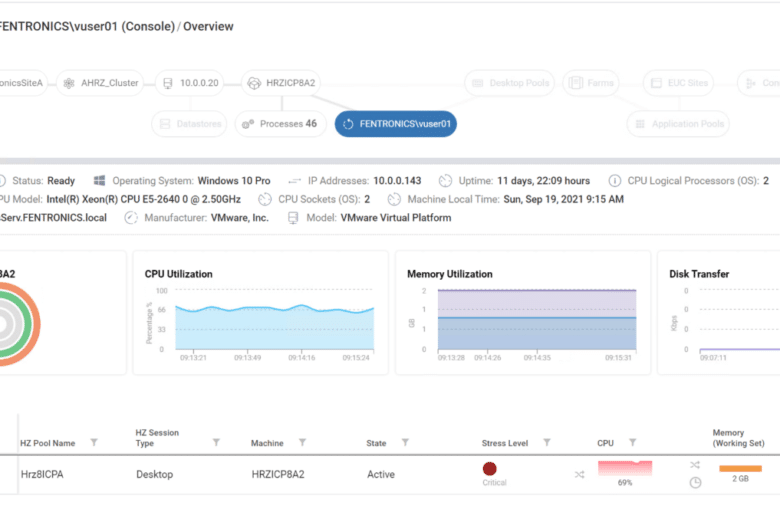Open the AHRZ_Cluster topology node
Image resolution: width=780 pixels, height=516 pixels.
(x=100, y=83)
